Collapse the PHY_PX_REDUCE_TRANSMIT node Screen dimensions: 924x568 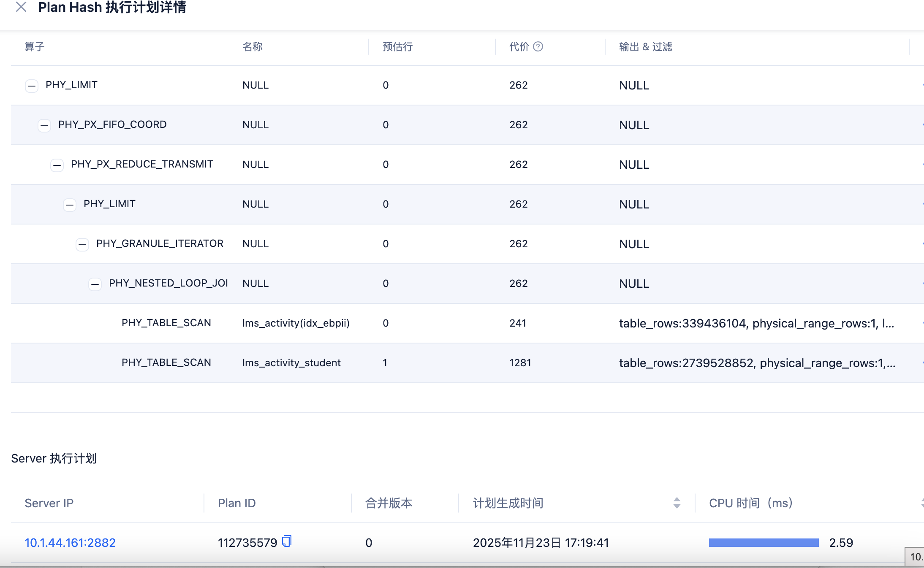57,165
